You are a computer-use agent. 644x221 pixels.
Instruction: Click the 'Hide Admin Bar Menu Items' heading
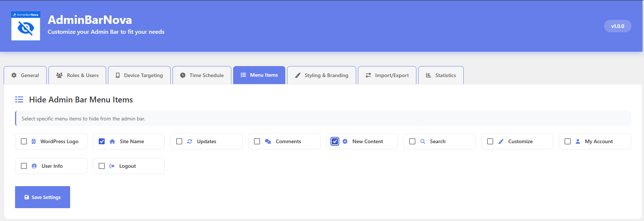point(81,99)
